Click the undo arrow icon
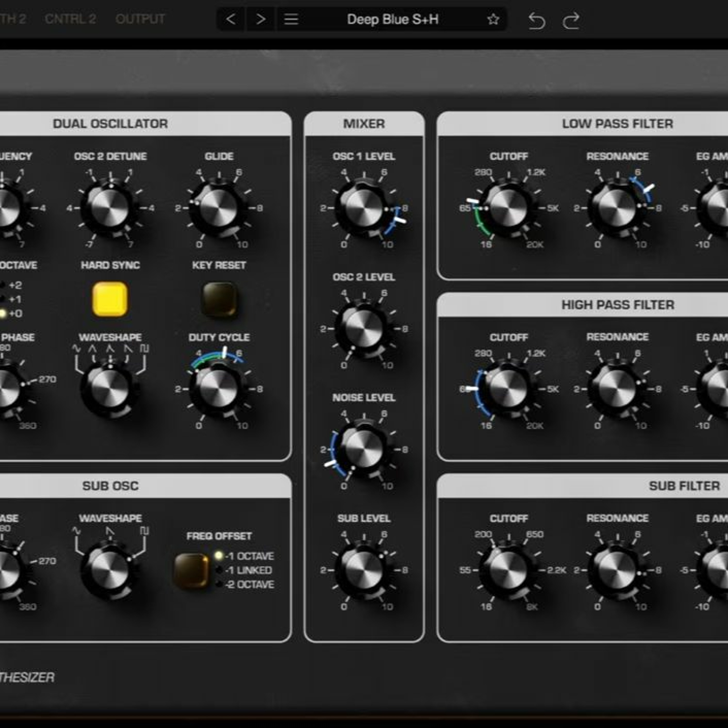 (536, 20)
